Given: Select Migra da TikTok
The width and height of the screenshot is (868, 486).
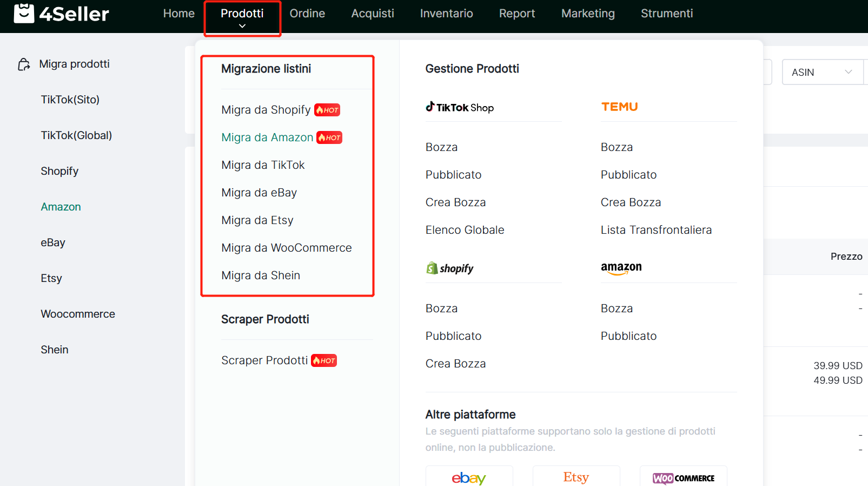Looking at the screenshot, I should tap(263, 165).
